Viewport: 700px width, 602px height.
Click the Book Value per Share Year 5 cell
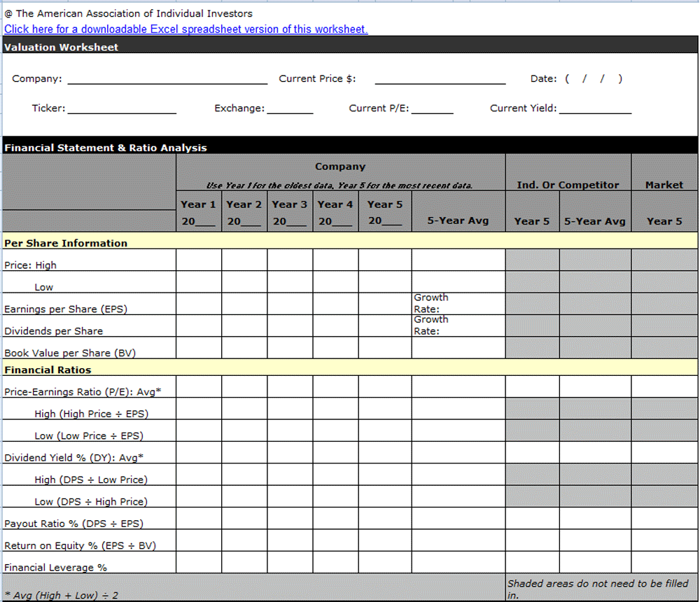tap(385, 347)
